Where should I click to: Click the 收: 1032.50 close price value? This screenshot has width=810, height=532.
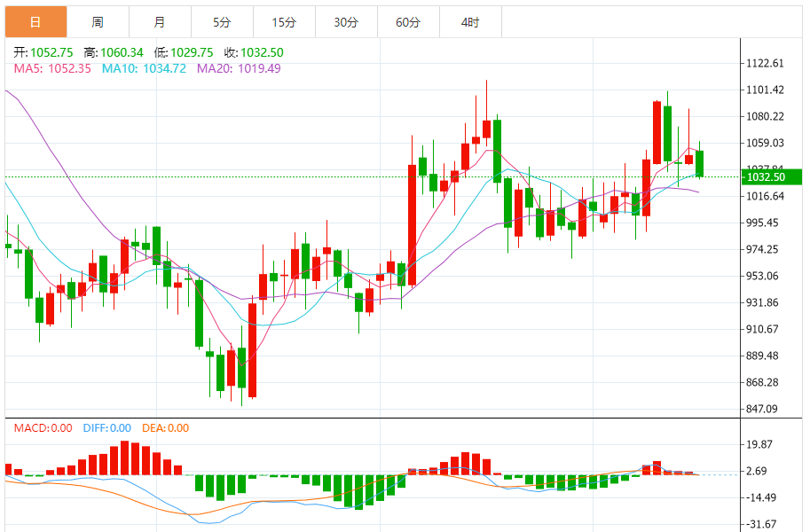tap(254, 52)
